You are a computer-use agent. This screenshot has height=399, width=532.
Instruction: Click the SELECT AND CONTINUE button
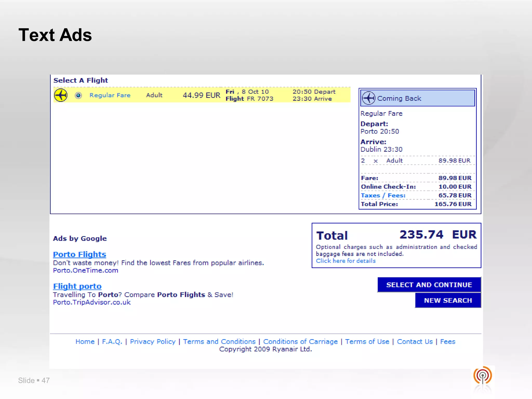pos(429,285)
